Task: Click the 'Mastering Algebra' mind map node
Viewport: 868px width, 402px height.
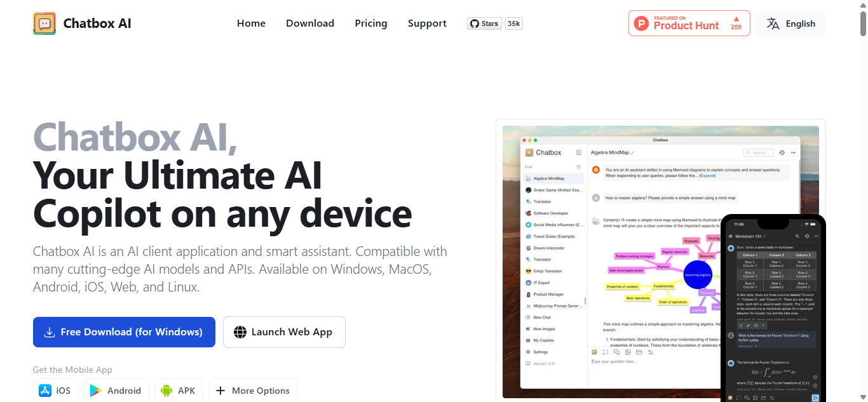Action: click(698, 275)
